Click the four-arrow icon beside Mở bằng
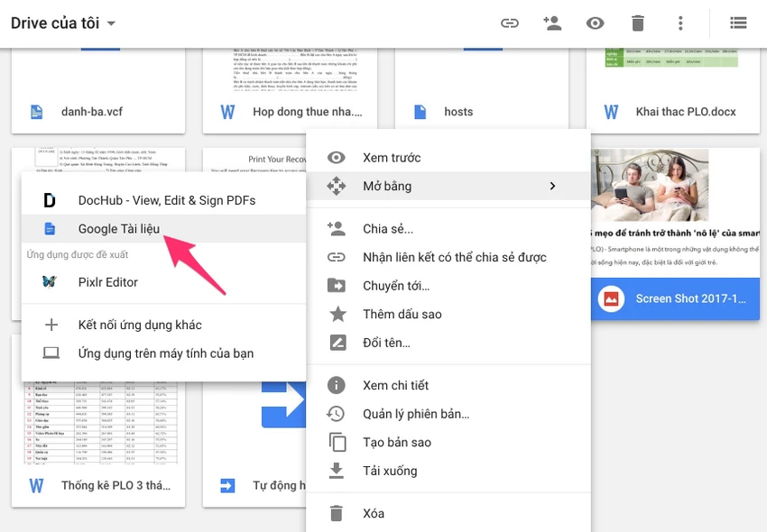 coord(336,186)
